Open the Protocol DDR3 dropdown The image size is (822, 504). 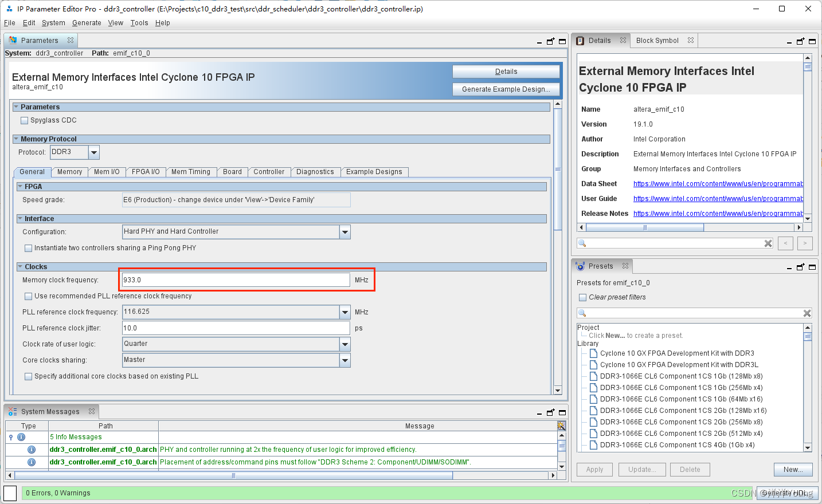click(94, 152)
